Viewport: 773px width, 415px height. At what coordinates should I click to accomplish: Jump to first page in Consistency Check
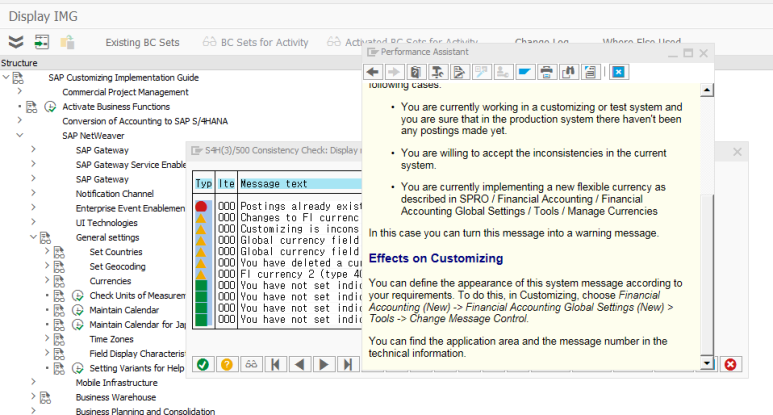pos(275,364)
